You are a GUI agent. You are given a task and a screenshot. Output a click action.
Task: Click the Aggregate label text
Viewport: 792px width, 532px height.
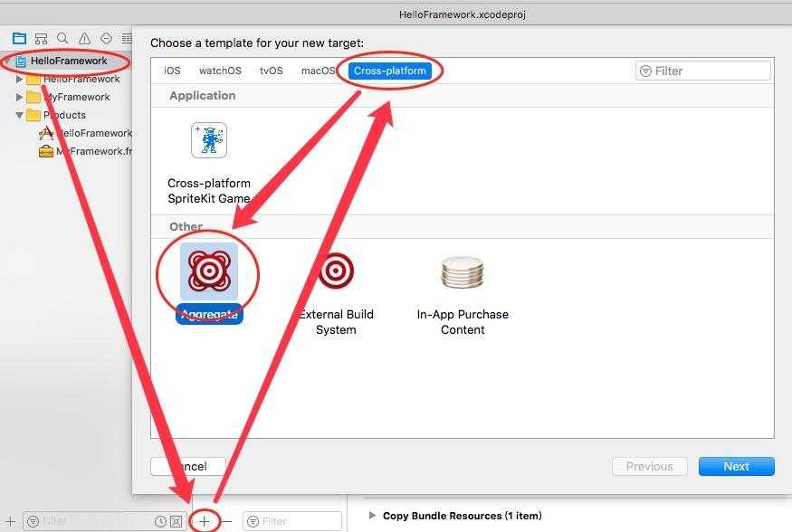(209, 315)
